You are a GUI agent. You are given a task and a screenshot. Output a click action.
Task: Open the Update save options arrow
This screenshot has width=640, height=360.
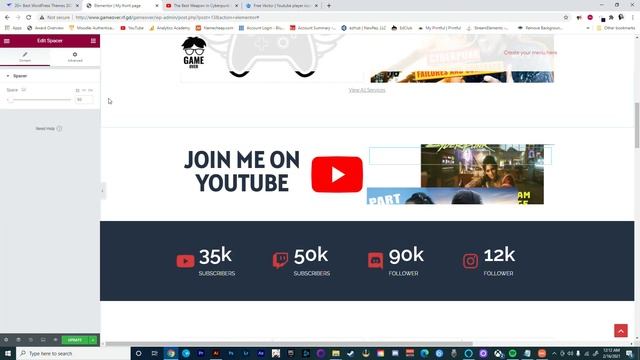(x=93, y=340)
